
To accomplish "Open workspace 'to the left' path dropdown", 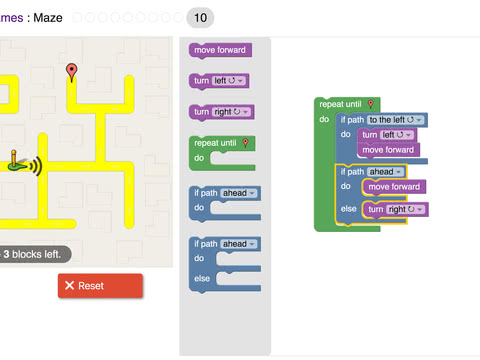I will point(396,120).
